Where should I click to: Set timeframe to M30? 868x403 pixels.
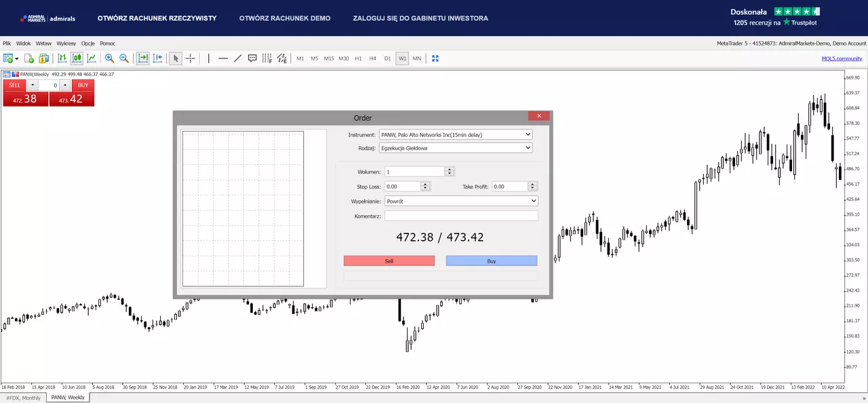[344, 58]
